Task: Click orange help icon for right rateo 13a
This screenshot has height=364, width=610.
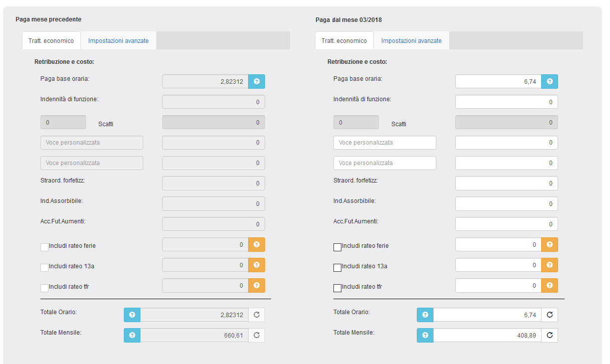Action: pyautogui.click(x=550, y=265)
